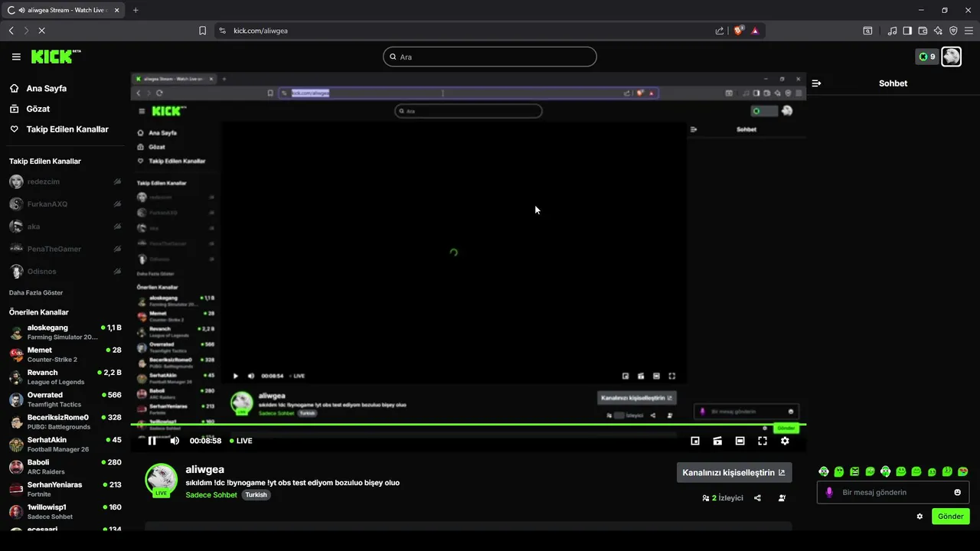Open aloskegang recommended channel
The image size is (980, 551).
pos(65,332)
